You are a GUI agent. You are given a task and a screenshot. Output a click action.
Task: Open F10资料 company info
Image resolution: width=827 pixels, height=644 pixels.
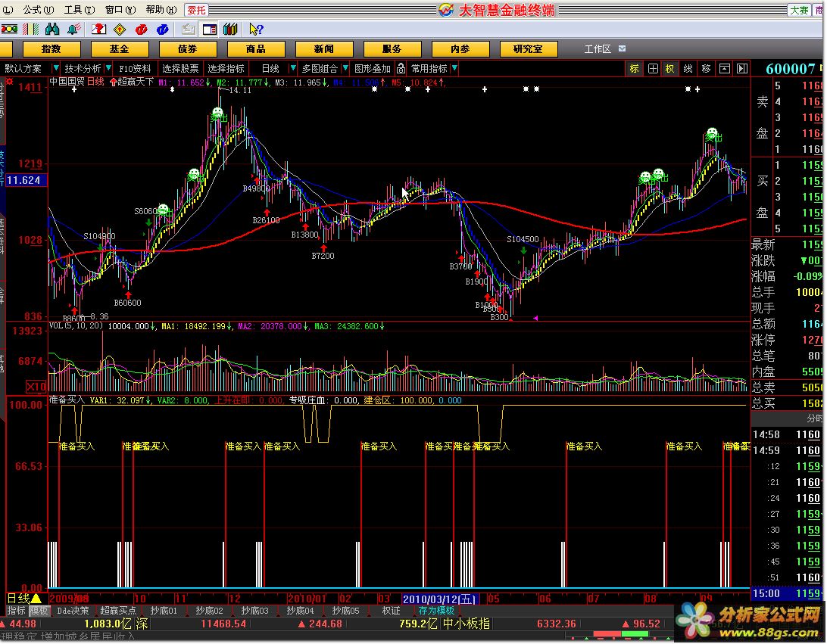click(x=135, y=69)
